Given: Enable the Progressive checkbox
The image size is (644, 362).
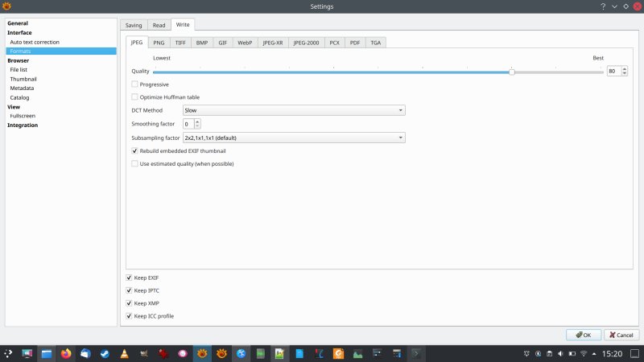Looking at the screenshot, I should tap(134, 84).
